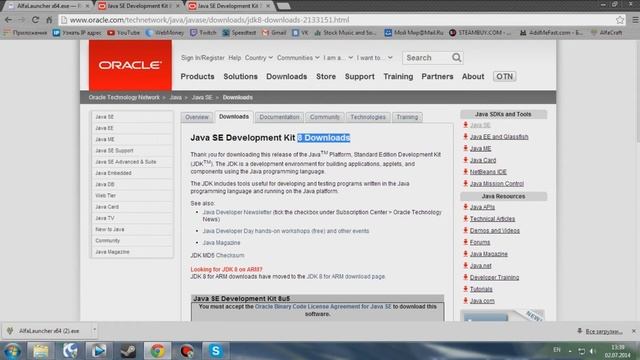
Task: Open WebMoney bookmark
Action: coord(165,33)
